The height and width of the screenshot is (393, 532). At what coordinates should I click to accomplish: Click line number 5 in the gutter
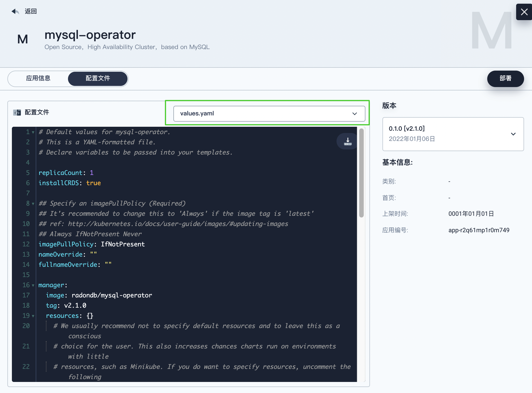28,173
